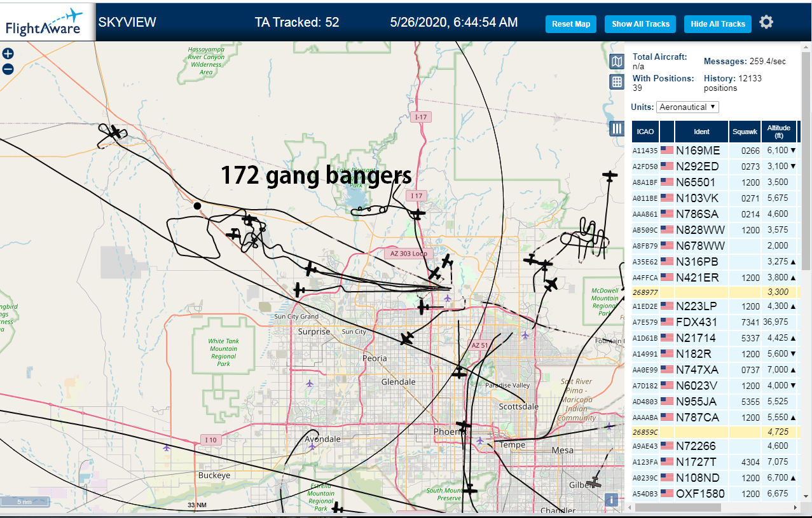Viewport: 812px width, 518px height.
Task: Click the purple airport marker near Buckeye
Action: pos(167,447)
